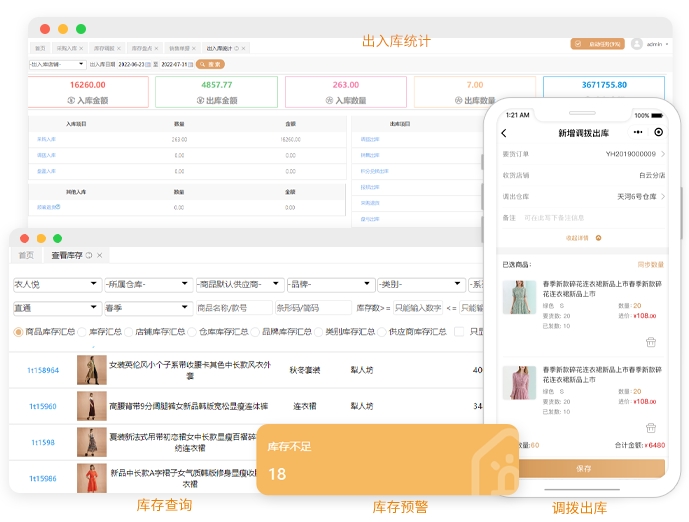Open the 所属仓库 dropdown
The image size is (689, 522).
click(146, 285)
